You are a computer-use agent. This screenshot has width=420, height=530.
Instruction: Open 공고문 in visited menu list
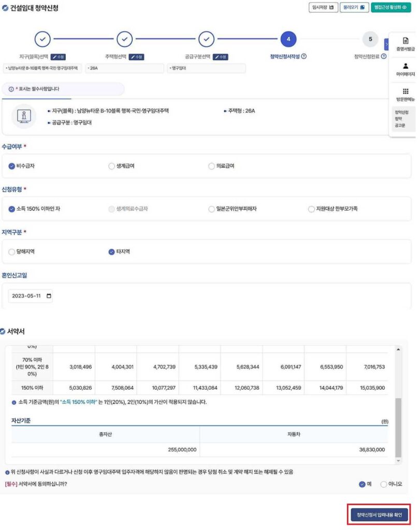[x=400, y=125]
